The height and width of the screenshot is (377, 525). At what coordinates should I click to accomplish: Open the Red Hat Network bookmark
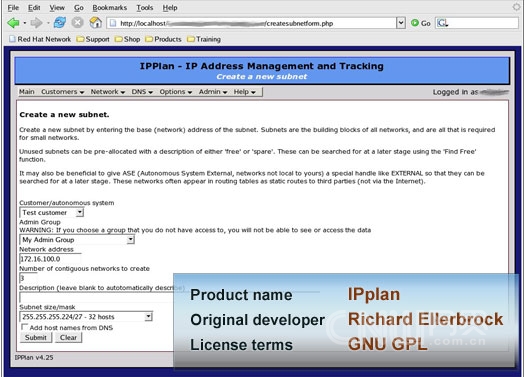point(40,39)
